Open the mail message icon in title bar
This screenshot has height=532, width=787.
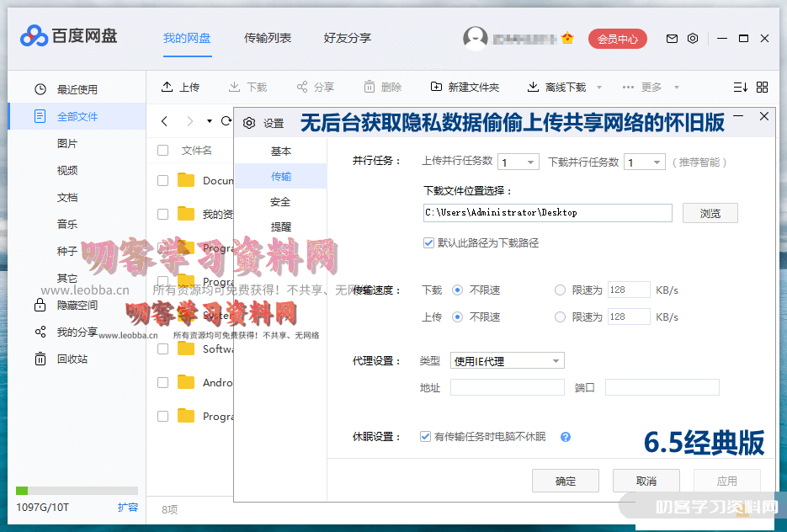coord(672,39)
